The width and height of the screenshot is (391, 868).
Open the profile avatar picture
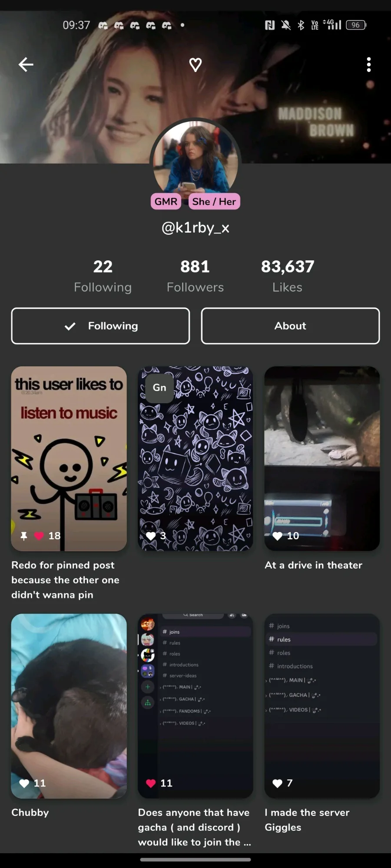[x=195, y=157]
